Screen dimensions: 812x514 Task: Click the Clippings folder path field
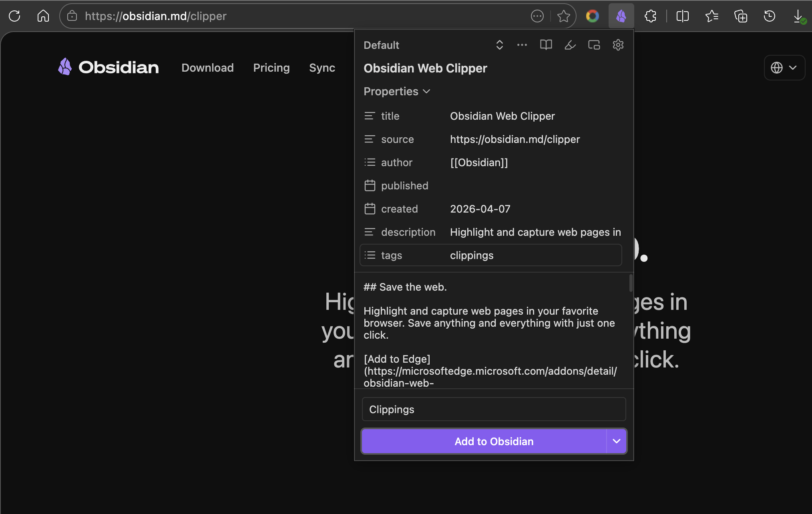493,409
